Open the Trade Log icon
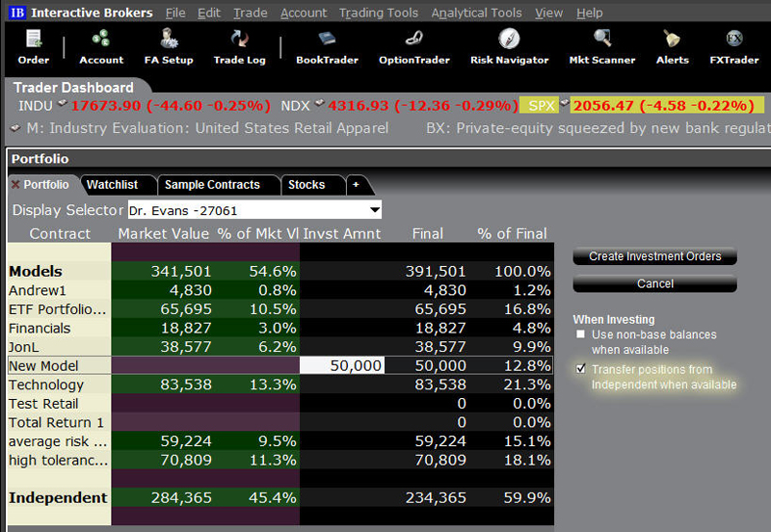 click(239, 47)
